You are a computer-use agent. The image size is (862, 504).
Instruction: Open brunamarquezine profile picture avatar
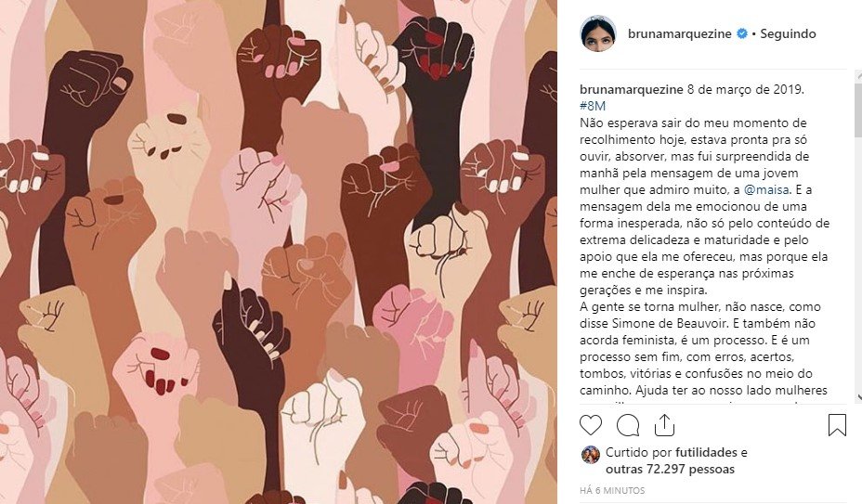[x=598, y=33]
